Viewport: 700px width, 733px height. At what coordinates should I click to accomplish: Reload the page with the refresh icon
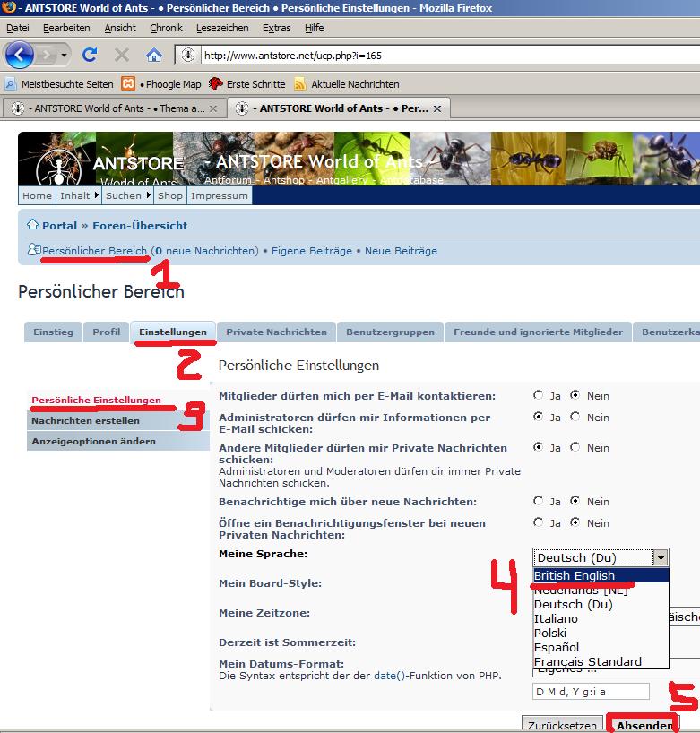[x=90, y=55]
